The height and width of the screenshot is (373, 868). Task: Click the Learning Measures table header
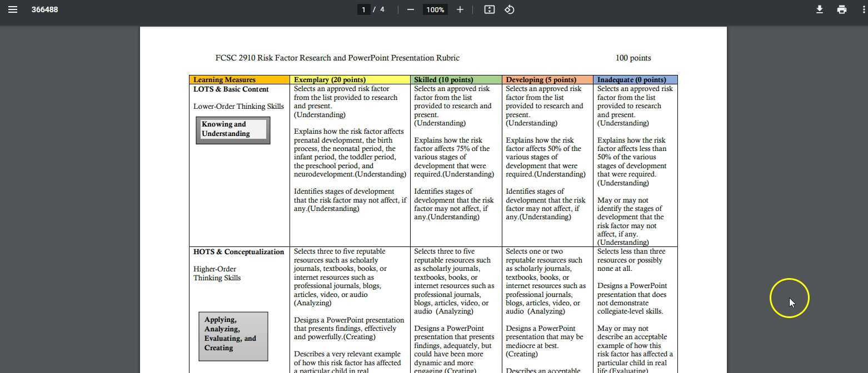(x=224, y=79)
